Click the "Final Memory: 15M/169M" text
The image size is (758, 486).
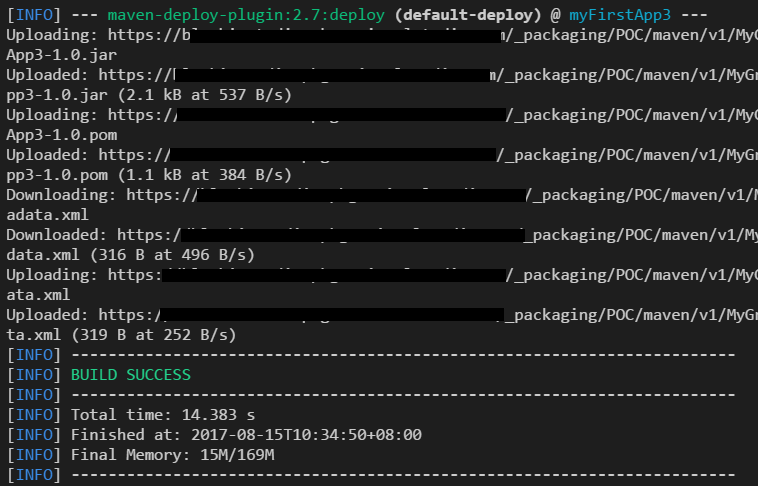click(172, 455)
